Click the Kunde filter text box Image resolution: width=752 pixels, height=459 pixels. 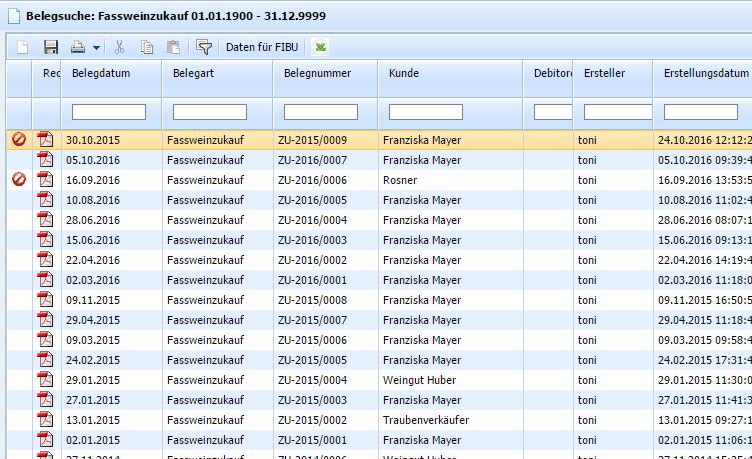pyautogui.click(x=425, y=112)
